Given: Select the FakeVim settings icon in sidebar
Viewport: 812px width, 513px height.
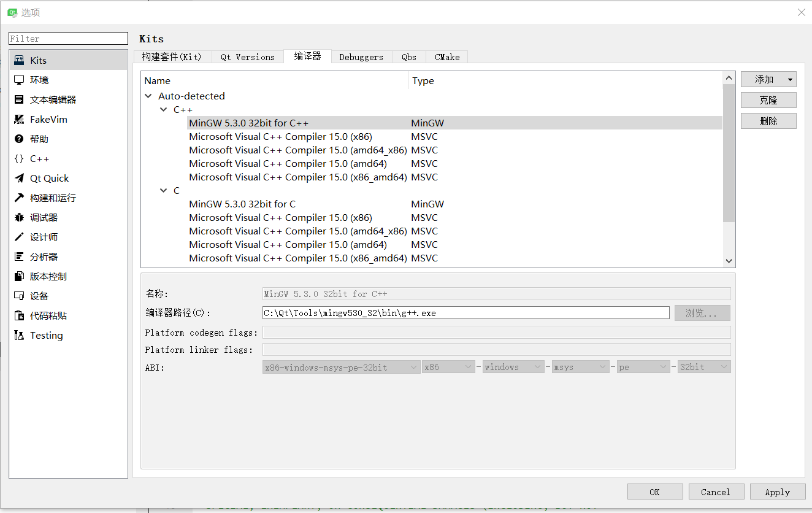Looking at the screenshot, I should (18, 119).
